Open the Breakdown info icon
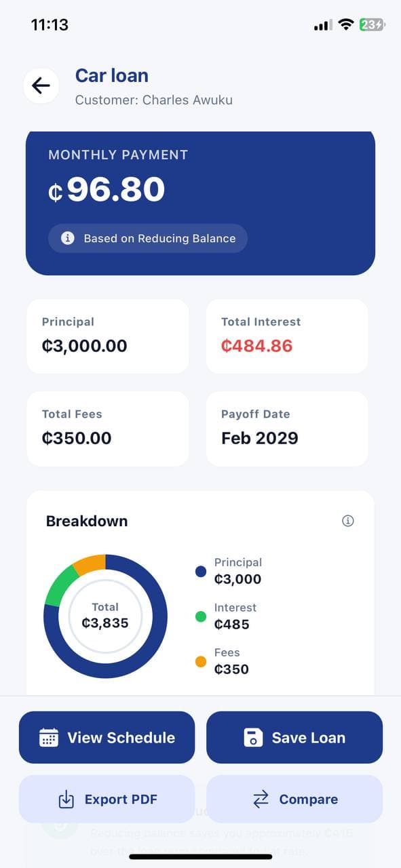Screen dimensions: 401x868 click(348, 521)
